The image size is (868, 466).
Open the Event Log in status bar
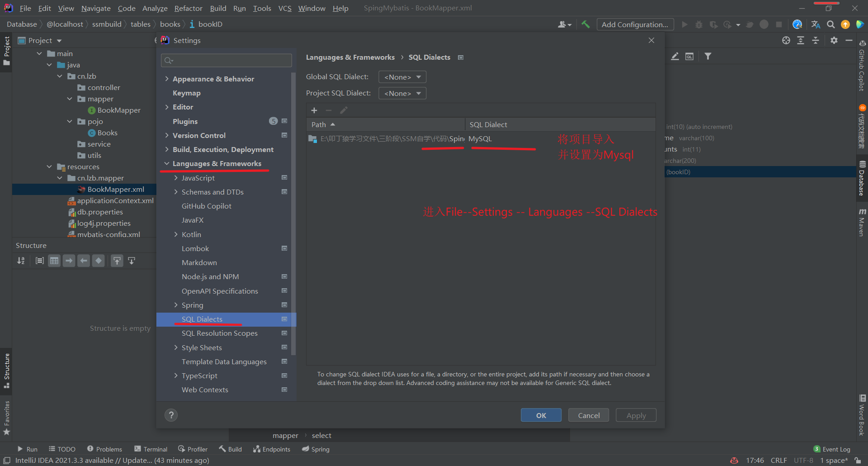(832, 449)
